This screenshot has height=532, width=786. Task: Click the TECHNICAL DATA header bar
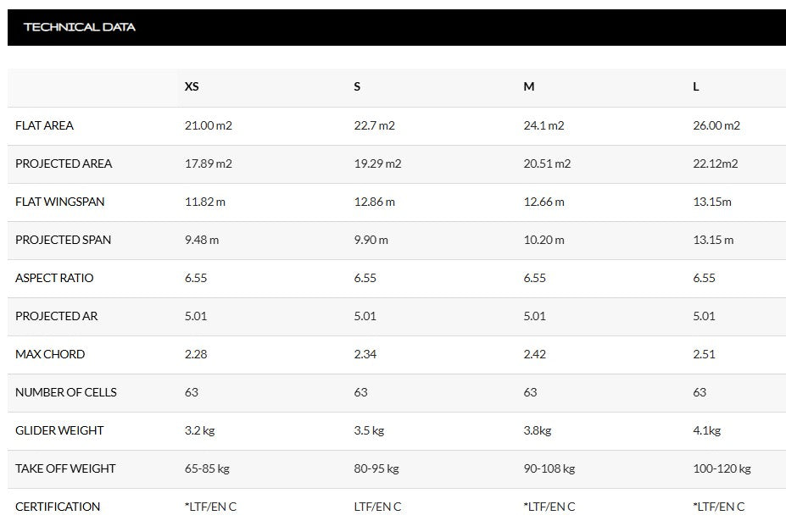point(80,27)
